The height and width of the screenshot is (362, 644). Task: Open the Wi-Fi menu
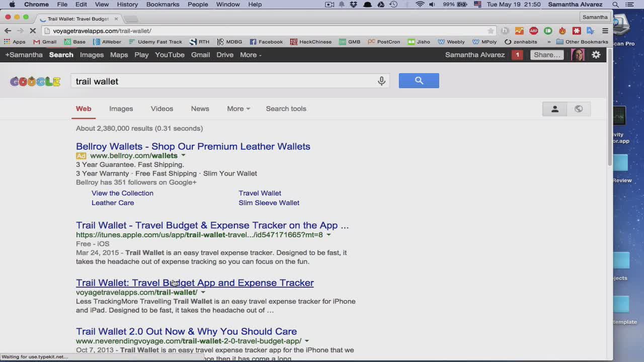pyautogui.click(x=420, y=5)
